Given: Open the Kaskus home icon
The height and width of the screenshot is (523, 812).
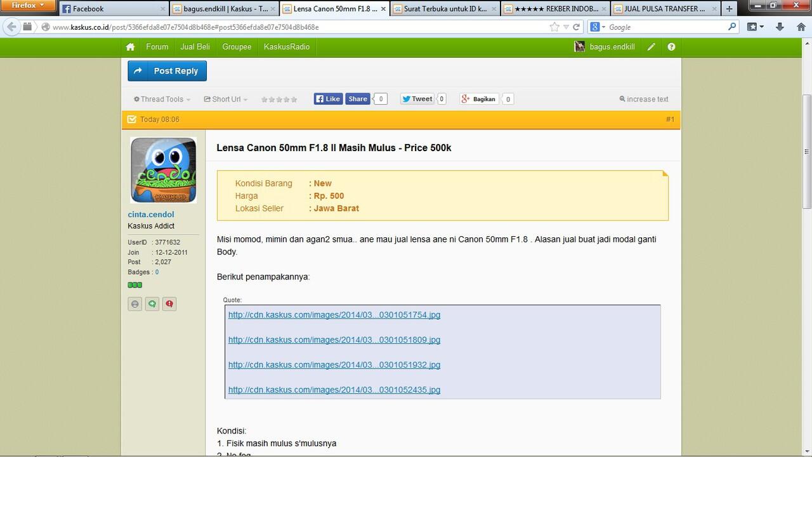Looking at the screenshot, I should click(x=130, y=47).
